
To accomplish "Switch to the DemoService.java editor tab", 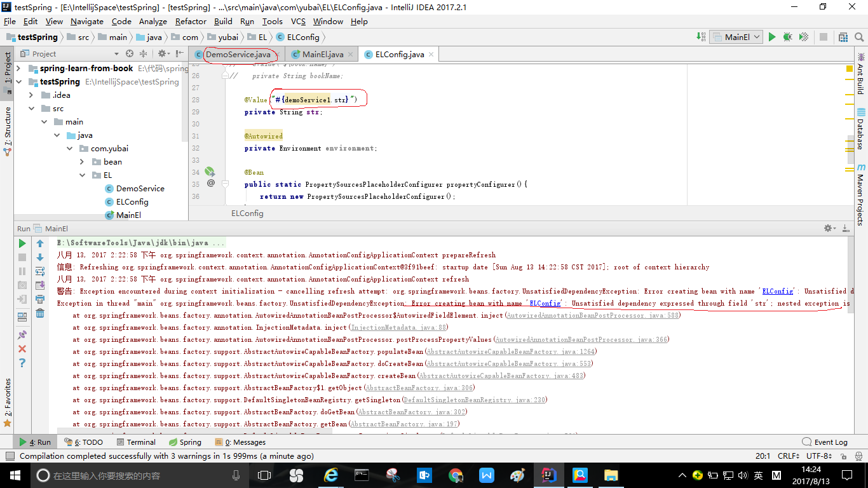I will point(238,55).
